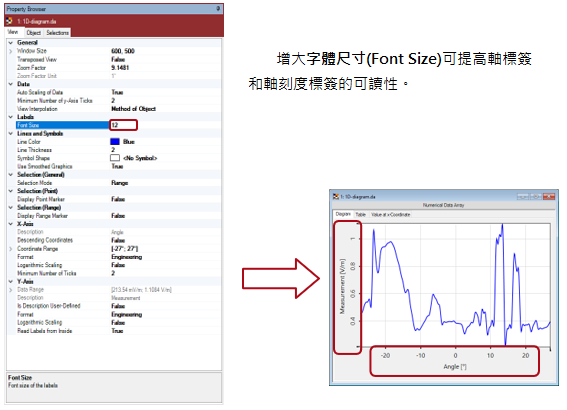Collapse the Y-Axis section
The image size is (567, 410).
point(11,282)
